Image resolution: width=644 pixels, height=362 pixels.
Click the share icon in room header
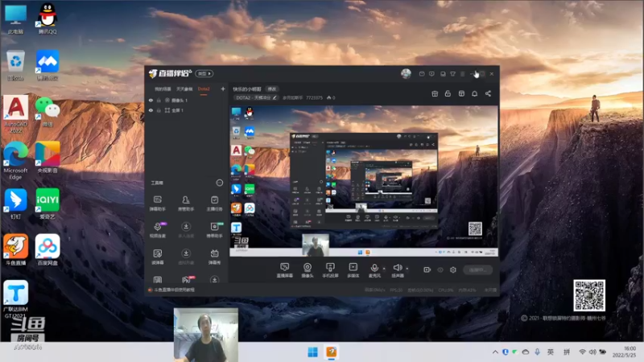tap(488, 93)
